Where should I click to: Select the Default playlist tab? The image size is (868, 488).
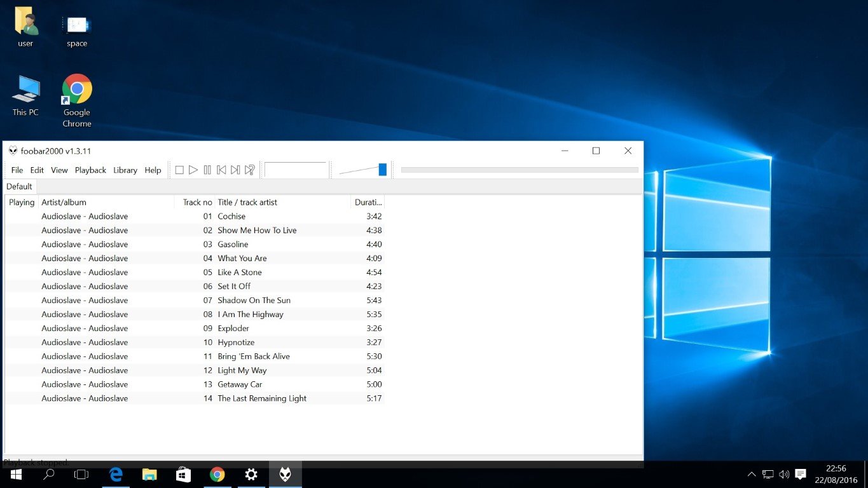(19, 187)
